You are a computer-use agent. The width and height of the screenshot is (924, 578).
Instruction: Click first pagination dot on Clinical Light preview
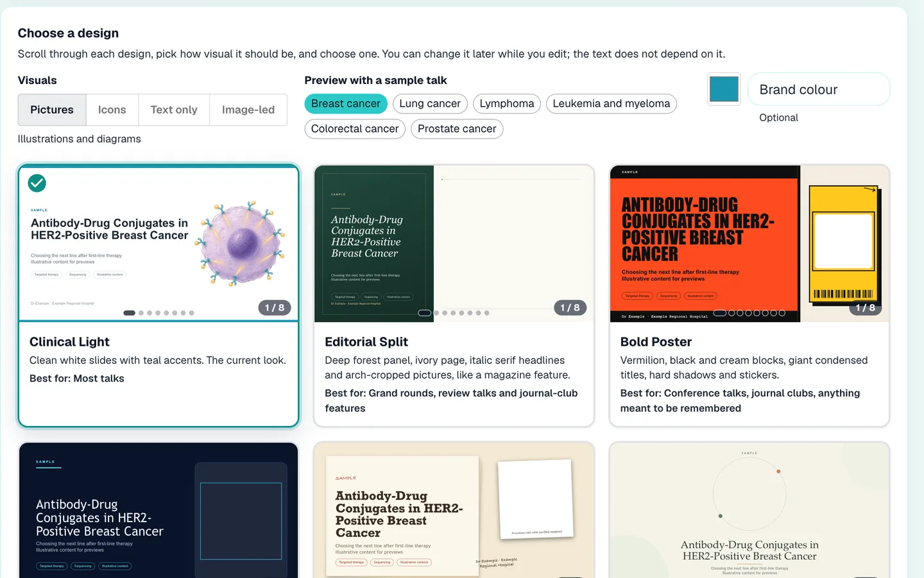(129, 313)
